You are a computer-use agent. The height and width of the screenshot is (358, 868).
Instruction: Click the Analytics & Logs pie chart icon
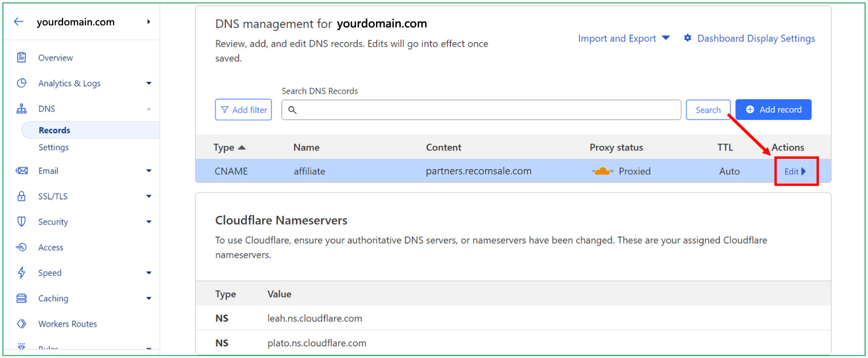click(21, 83)
